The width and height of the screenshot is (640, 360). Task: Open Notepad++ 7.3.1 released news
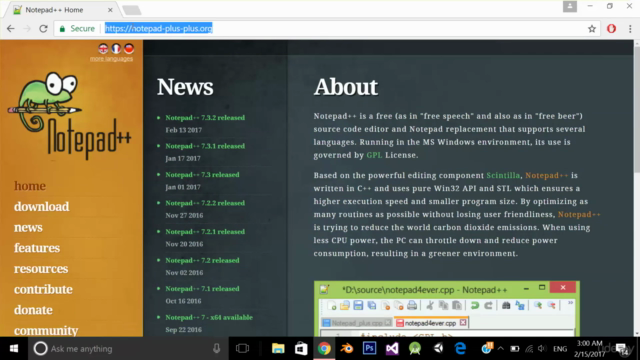point(205,146)
